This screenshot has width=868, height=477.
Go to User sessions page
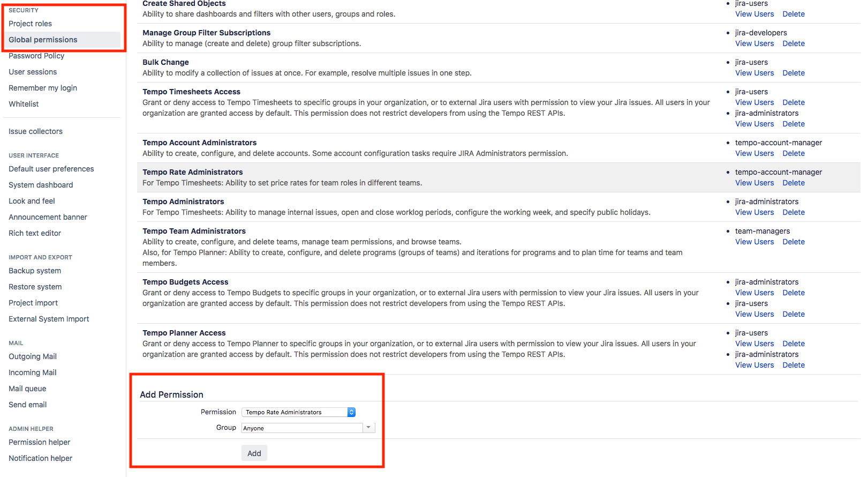(x=33, y=72)
